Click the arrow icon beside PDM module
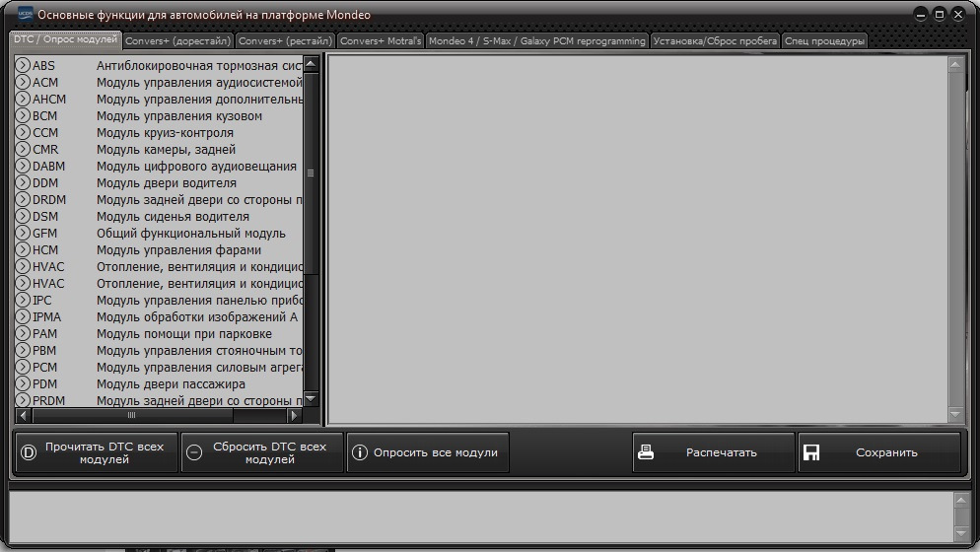Image resolution: width=980 pixels, height=552 pixels. (23, 383)
